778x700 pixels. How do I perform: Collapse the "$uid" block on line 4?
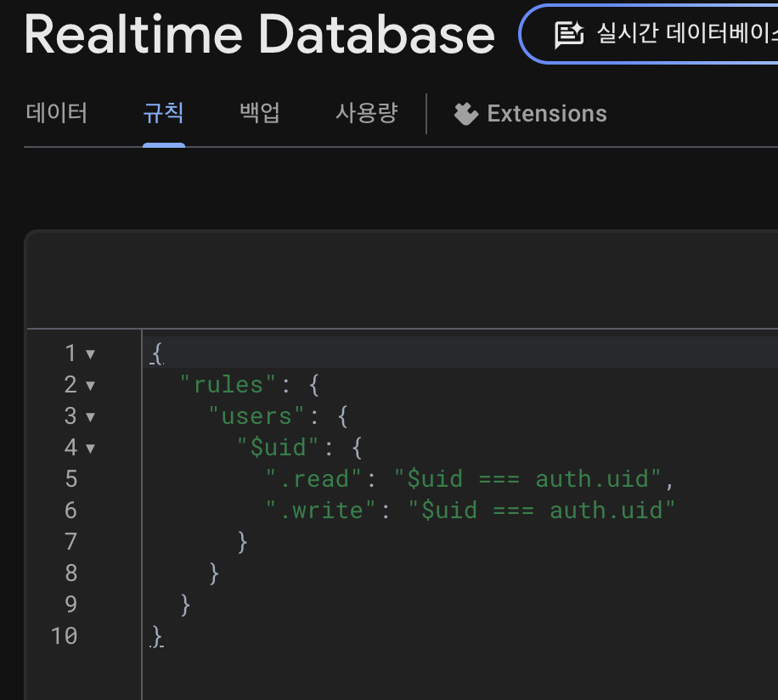tap(90, 449)
